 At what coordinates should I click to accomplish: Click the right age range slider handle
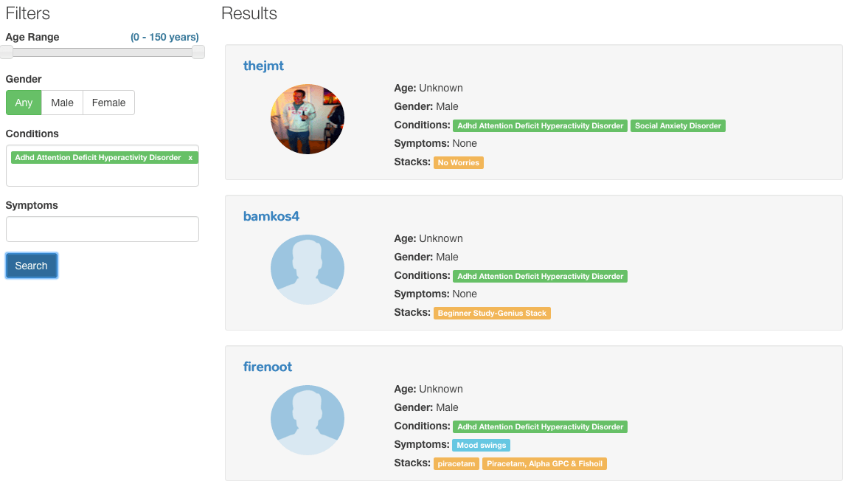pos(198,52)
